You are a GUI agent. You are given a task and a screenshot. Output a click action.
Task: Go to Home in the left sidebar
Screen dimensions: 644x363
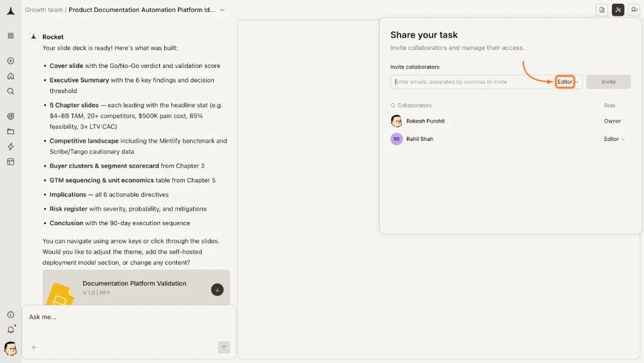[x=10, y=76]
